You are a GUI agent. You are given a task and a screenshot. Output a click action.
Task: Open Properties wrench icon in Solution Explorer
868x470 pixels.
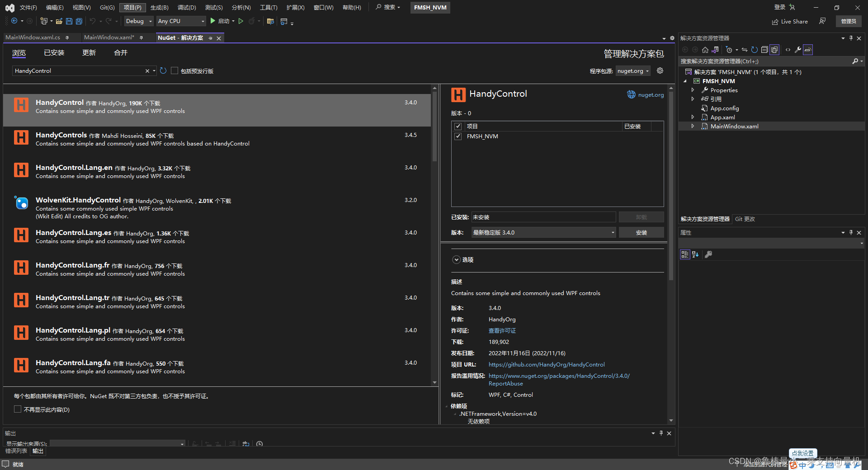point(798,50)
